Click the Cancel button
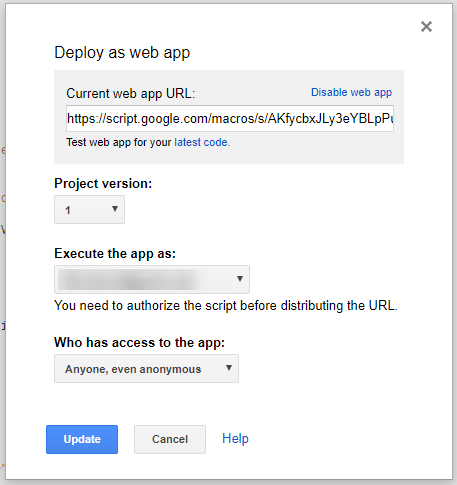The width and height of the screenshot is (457, 485). pos(170,439)
